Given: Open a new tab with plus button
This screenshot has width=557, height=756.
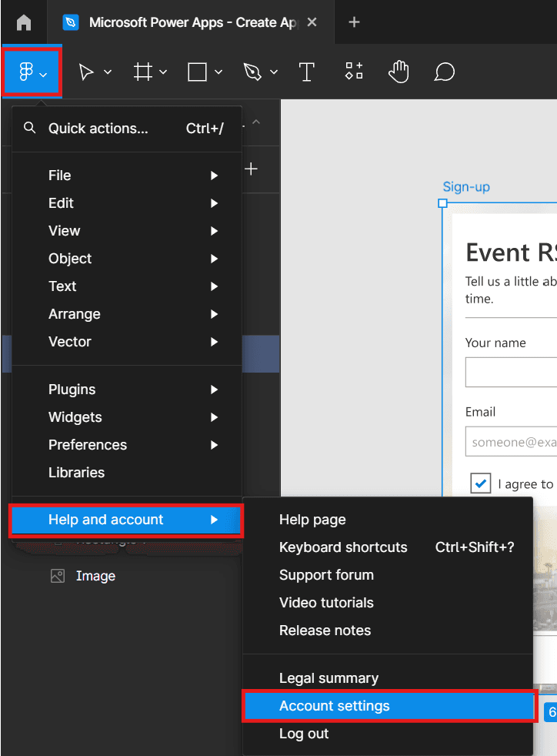Looking at the screenshot, I should coord(354,22).
